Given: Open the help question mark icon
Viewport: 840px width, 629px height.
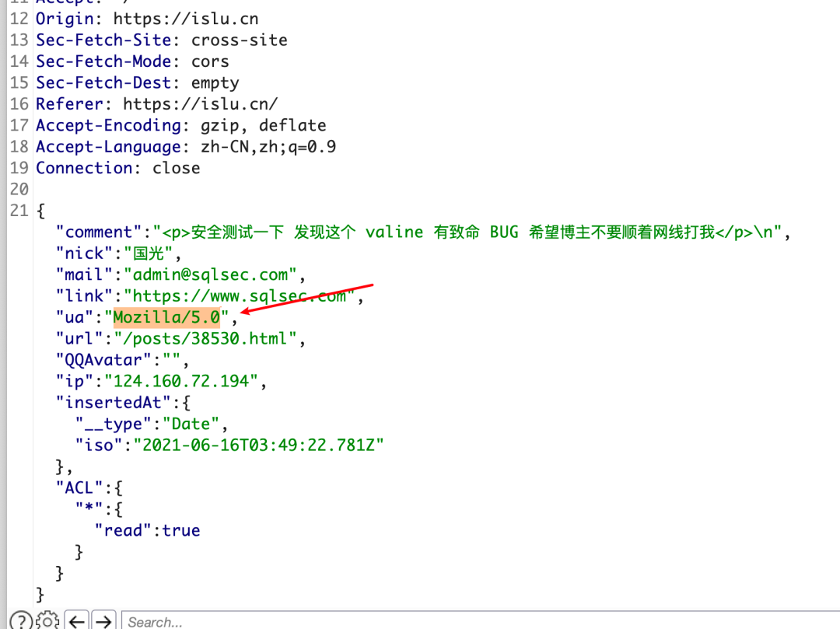Looking at the screenshot, I should [x=21, y=621].
